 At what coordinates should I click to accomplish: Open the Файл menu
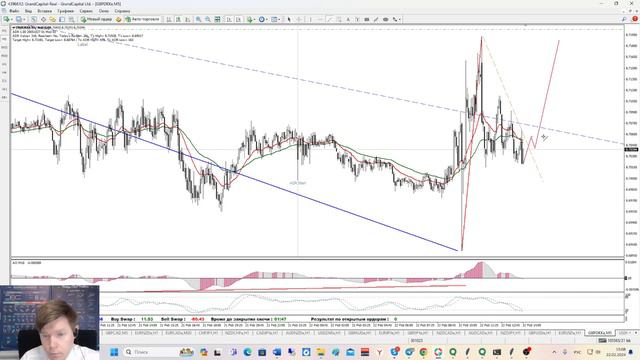[14, 11]
